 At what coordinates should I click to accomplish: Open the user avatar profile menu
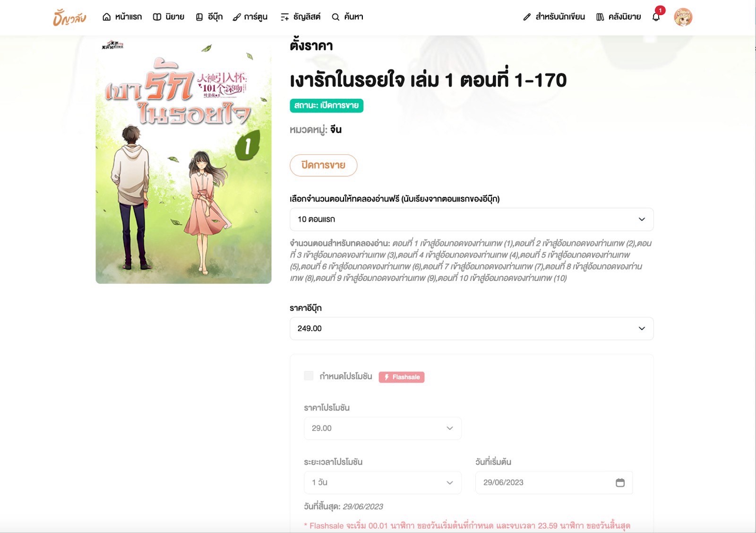point(683,17)
